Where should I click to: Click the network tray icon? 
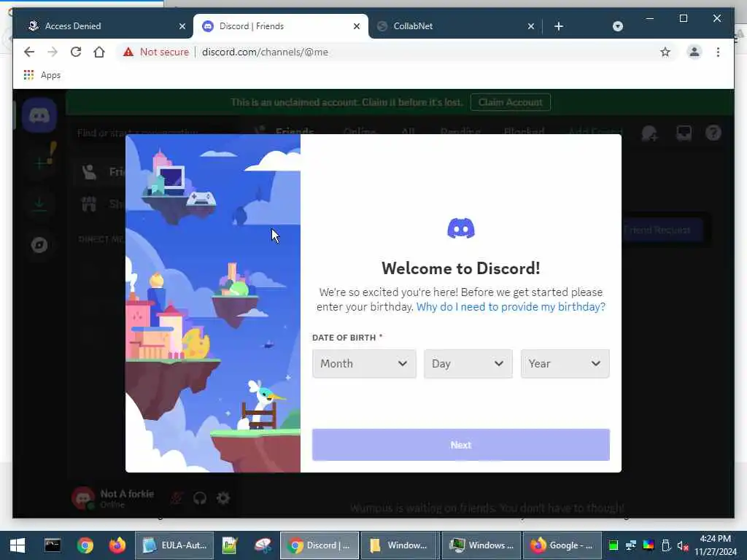pos(631,545)
